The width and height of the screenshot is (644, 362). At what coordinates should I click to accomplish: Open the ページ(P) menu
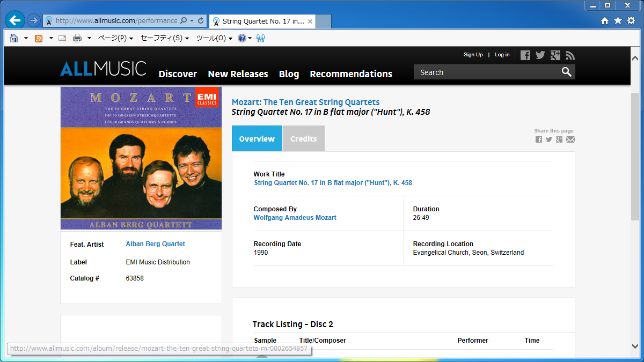pos(115,38)
